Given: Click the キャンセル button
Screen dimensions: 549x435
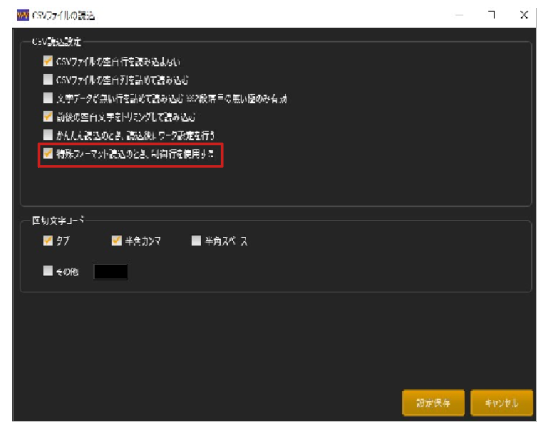Looking at the screenshot, I should (x=501, y=403).
